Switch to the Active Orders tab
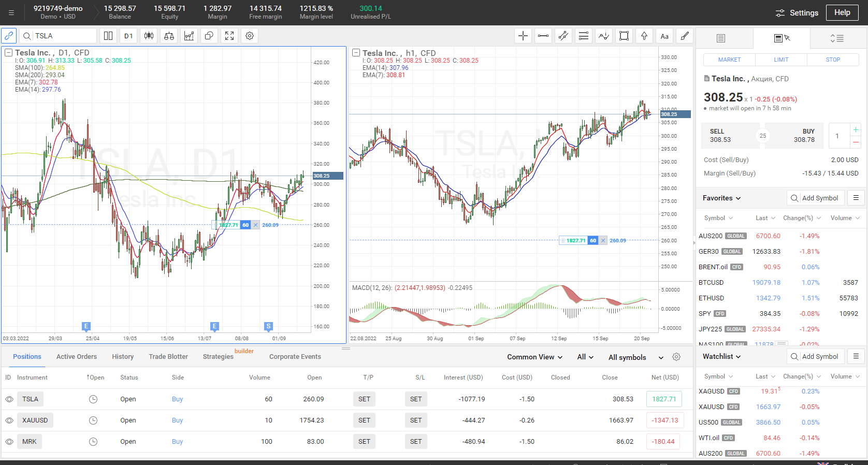This screenshot has height=465, width=868. tap(77, 357)
